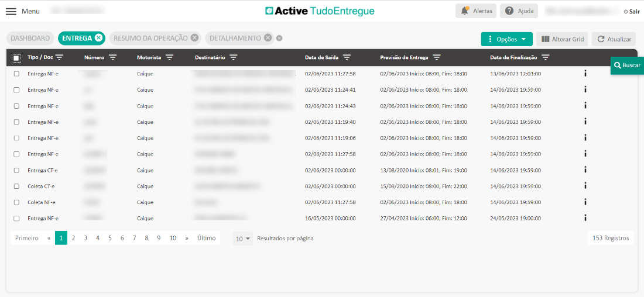Open filter icon for Motorista column
The height and width of the screenshot is (297, 644).
pos(169,57)
